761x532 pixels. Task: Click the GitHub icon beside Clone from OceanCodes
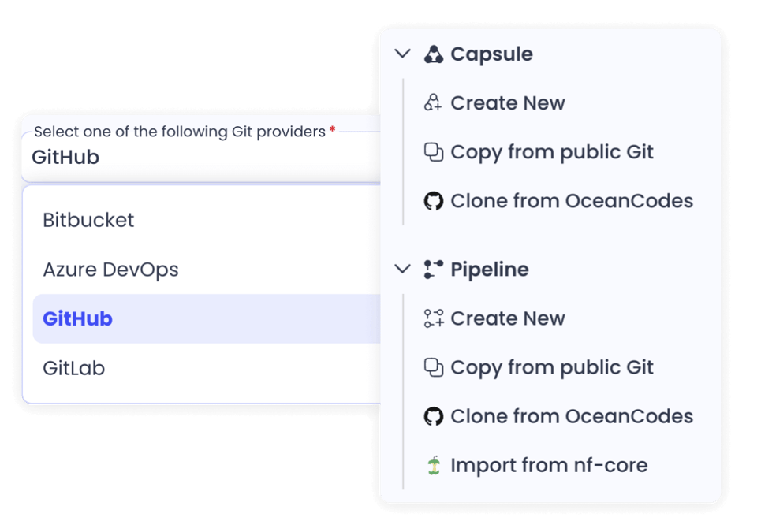point(432,200)
